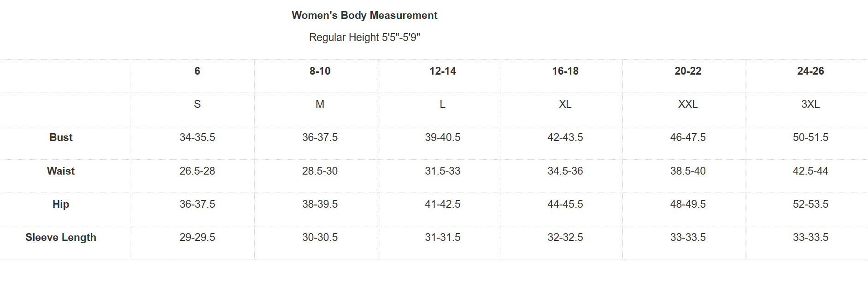
Task: Select the Bust row label
Action: click(x=61, y=137)
